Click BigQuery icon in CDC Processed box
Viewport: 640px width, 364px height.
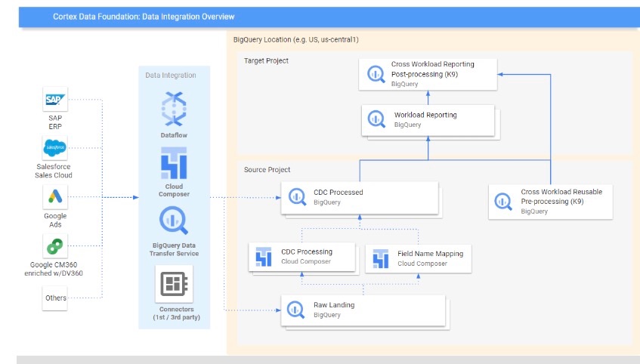point(297,196)
